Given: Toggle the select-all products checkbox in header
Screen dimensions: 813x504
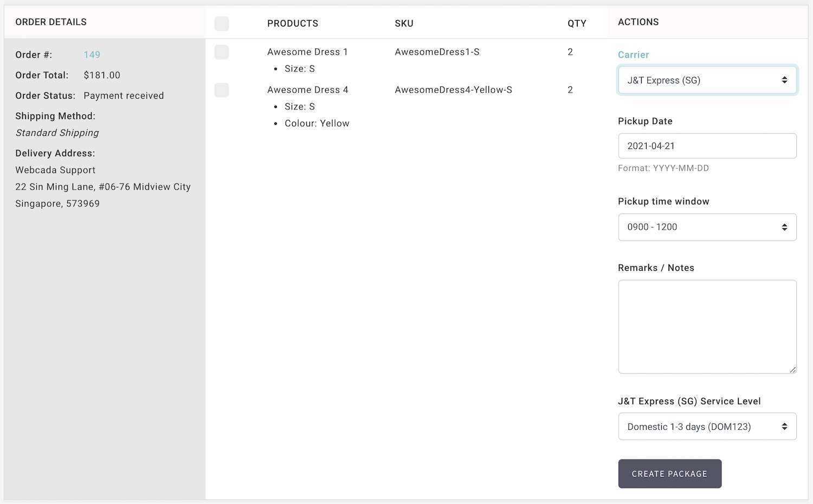Looking at the screenshot, I should 222,23.
